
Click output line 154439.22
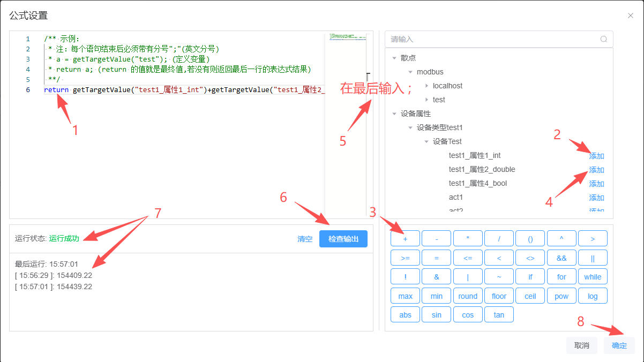click(x=54, y=286)
